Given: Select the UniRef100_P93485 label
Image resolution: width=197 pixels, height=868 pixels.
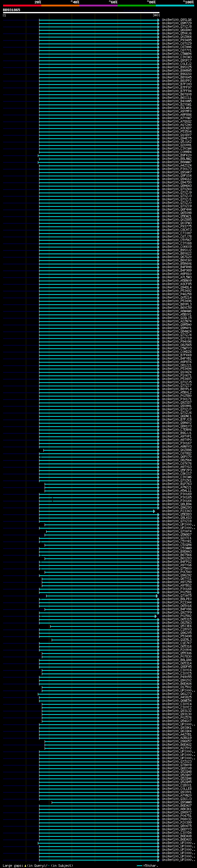Looking at the screenshot, I should (x=177, y=40).
